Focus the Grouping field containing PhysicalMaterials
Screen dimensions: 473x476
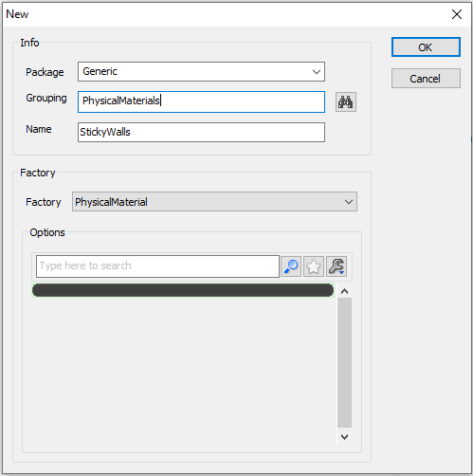coord(201,101)
